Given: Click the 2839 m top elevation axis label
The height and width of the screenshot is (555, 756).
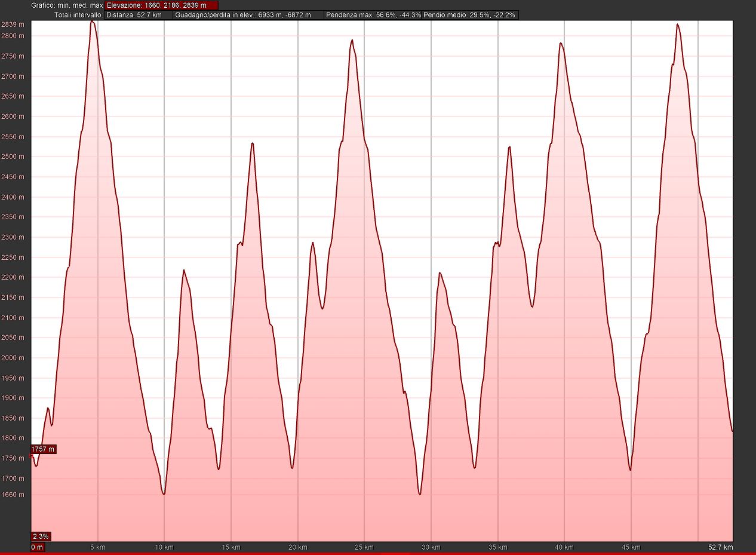Looking at the screenshot, I should 13,24.
